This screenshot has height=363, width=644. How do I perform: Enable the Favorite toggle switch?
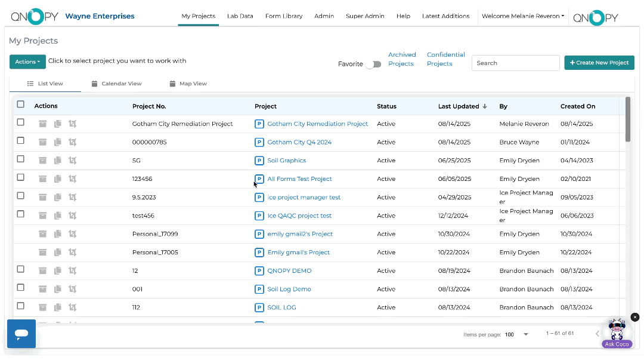point(374,64)
